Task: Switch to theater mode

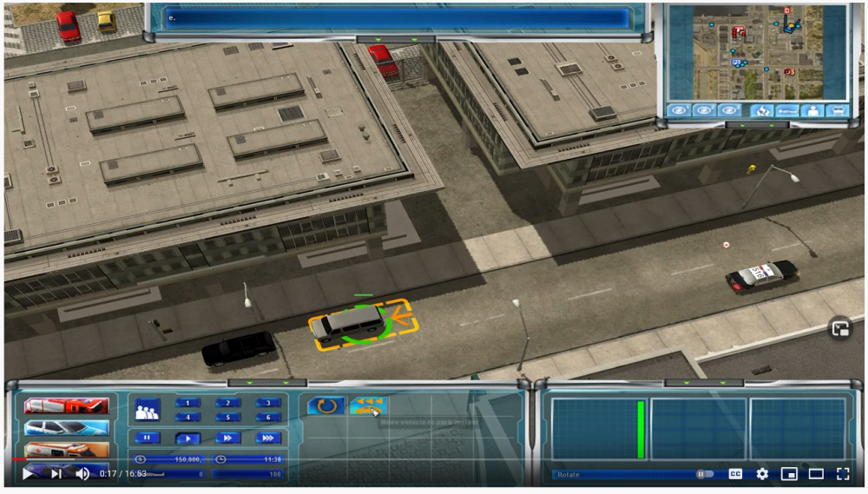Action: 816,474
